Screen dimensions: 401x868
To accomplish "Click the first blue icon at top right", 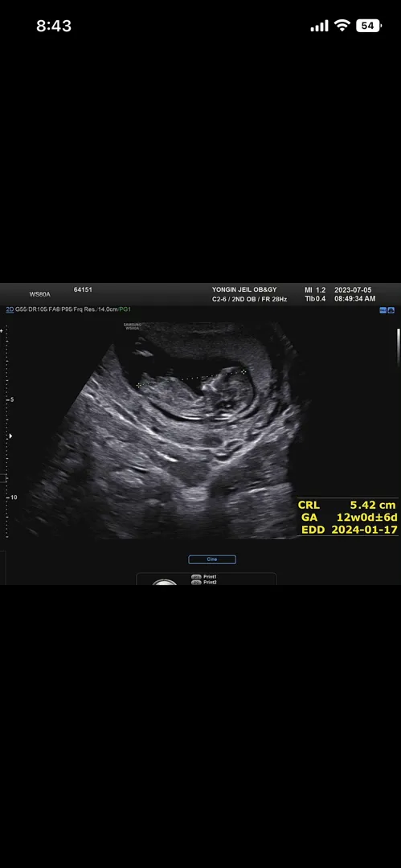I will pos(383,310).
